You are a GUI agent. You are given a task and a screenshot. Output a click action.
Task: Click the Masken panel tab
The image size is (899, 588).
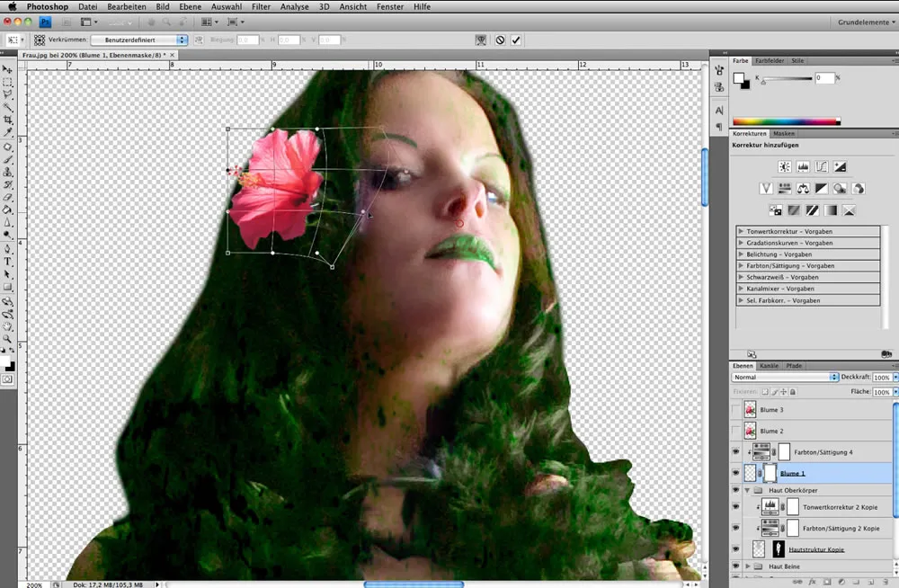(785, 132)
